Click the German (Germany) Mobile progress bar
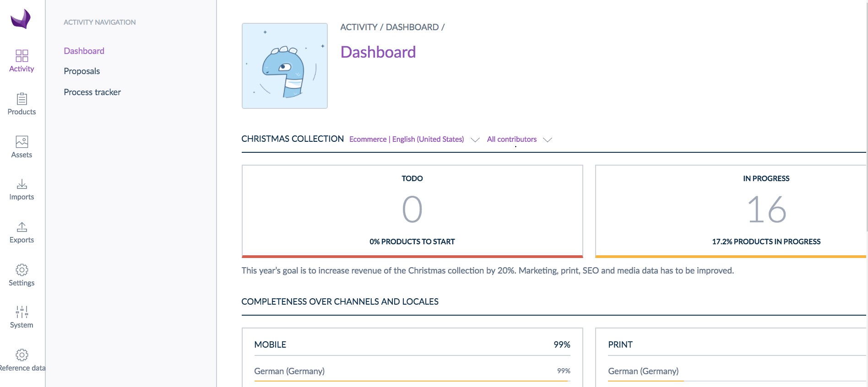This screenshot has width=868, height=387. click(x=411, y=381)
